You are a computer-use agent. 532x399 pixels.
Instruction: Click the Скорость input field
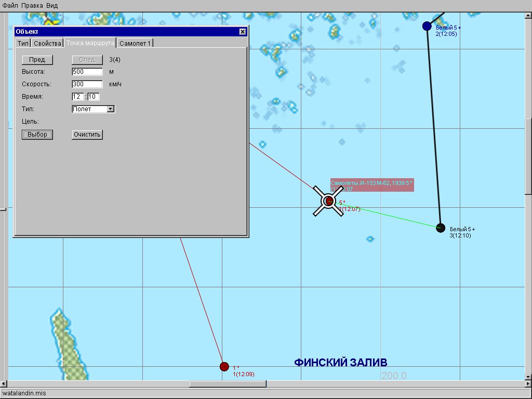click(x=87, y=84)
